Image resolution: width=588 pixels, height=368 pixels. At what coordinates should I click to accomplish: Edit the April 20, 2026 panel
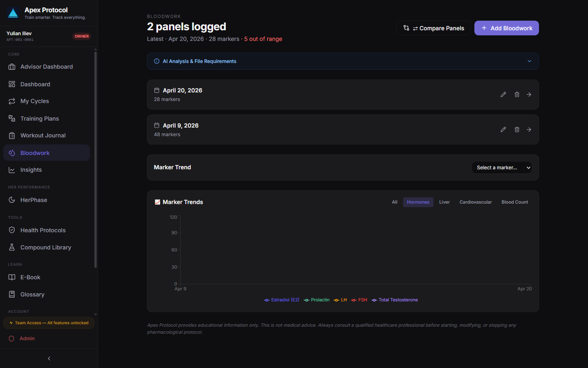tap(503, 94)
